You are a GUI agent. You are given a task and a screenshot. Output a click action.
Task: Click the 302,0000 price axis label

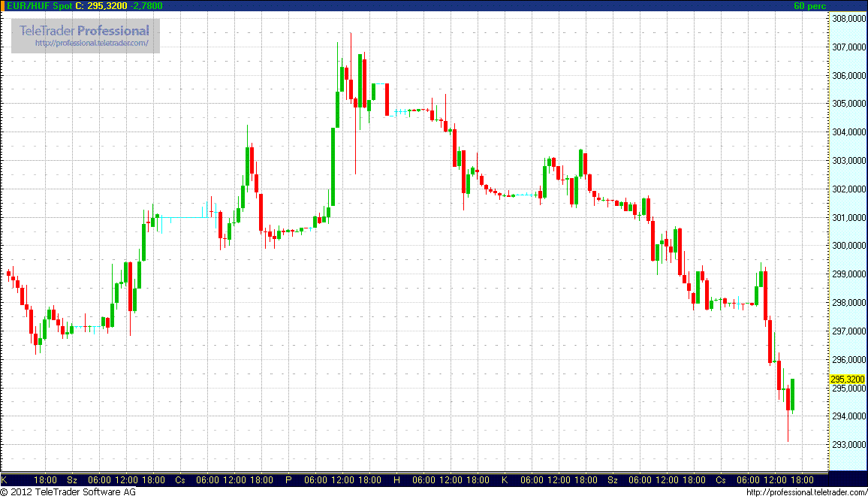click(848, 189)
